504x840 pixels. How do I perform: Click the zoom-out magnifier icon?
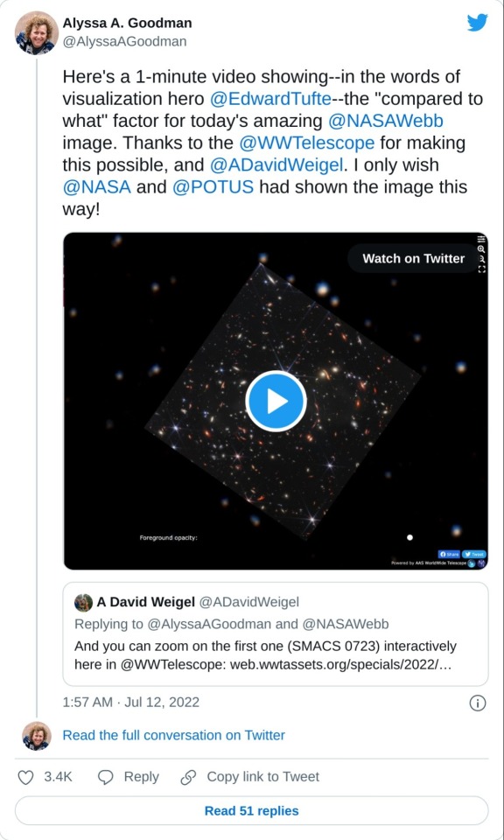coord(481,259)
